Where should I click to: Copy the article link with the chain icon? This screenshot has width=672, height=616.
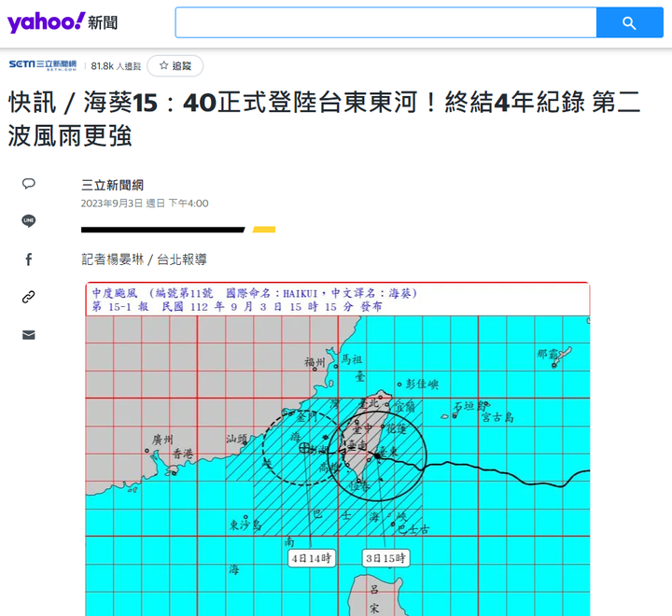[29, 297]
